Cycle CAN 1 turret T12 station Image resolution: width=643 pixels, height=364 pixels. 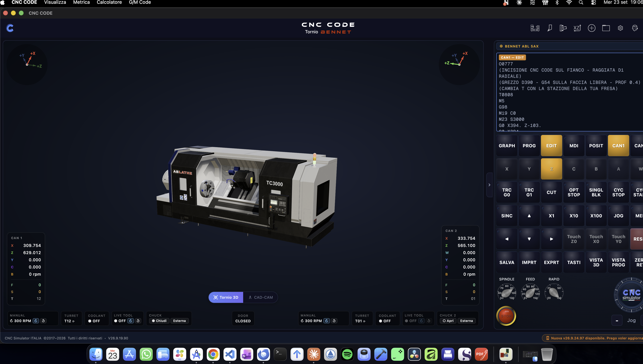71,319
